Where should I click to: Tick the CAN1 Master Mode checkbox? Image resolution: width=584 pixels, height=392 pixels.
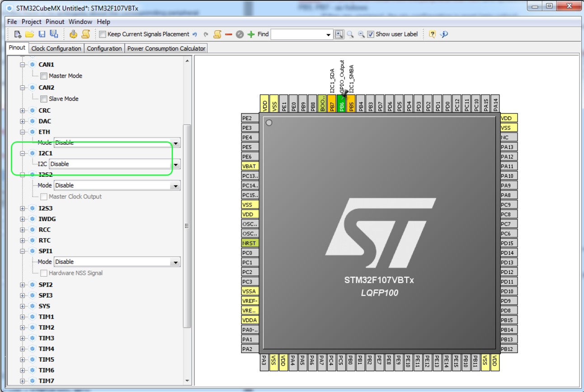(44, 76)
